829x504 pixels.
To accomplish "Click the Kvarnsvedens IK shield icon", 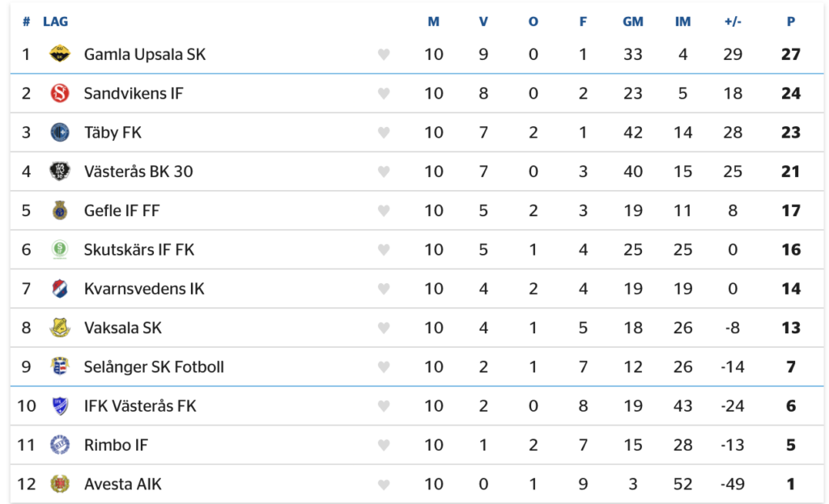I will pos(60,289).
